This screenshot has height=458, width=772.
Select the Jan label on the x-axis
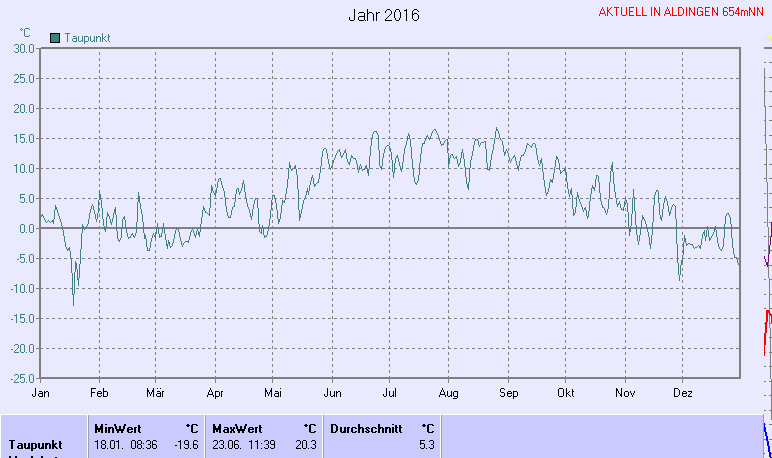(x=41, y=393)
